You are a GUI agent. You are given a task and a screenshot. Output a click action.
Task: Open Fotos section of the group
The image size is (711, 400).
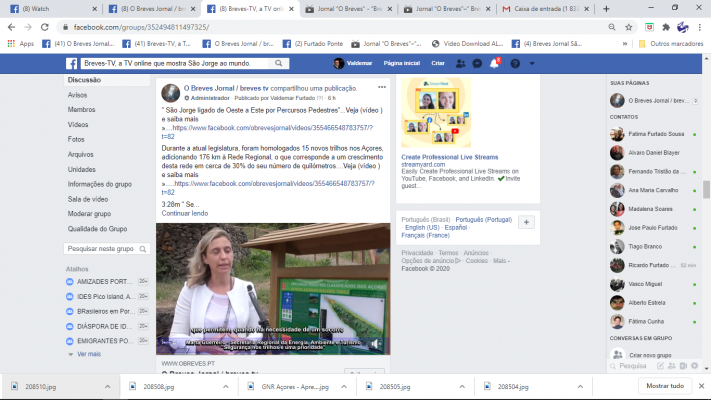76,139
